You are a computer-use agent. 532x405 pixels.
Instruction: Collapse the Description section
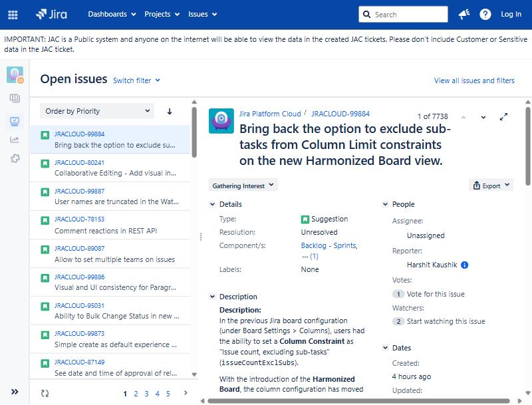(x=212, y=297)
